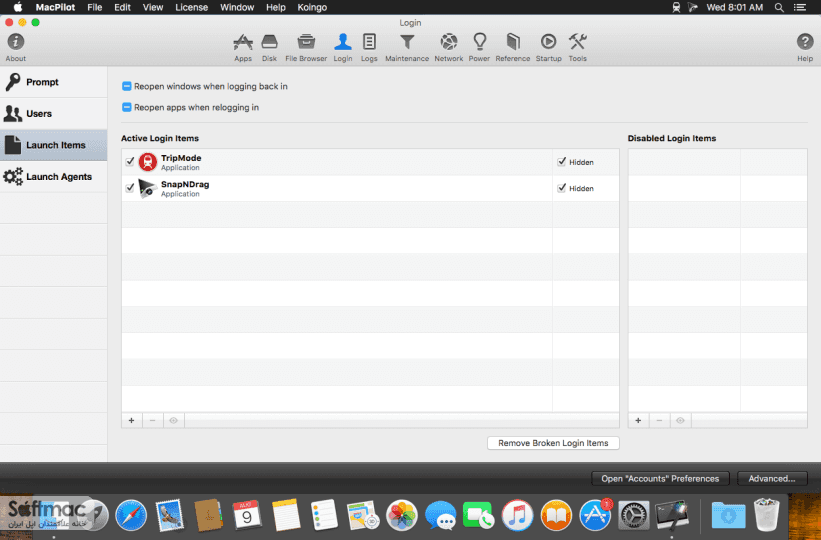The image size is (821, 540).
Task: Click Remove Broken Login Items button
Action: (x=553, y=443)
